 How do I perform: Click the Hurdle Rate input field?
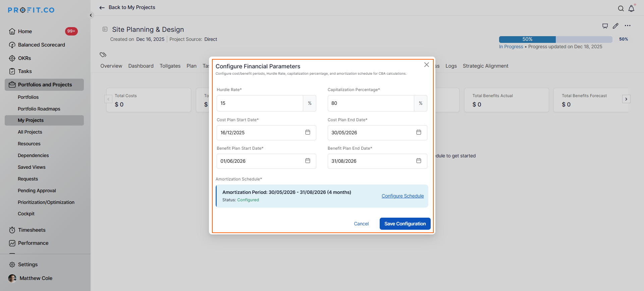(x=260, y=103)
